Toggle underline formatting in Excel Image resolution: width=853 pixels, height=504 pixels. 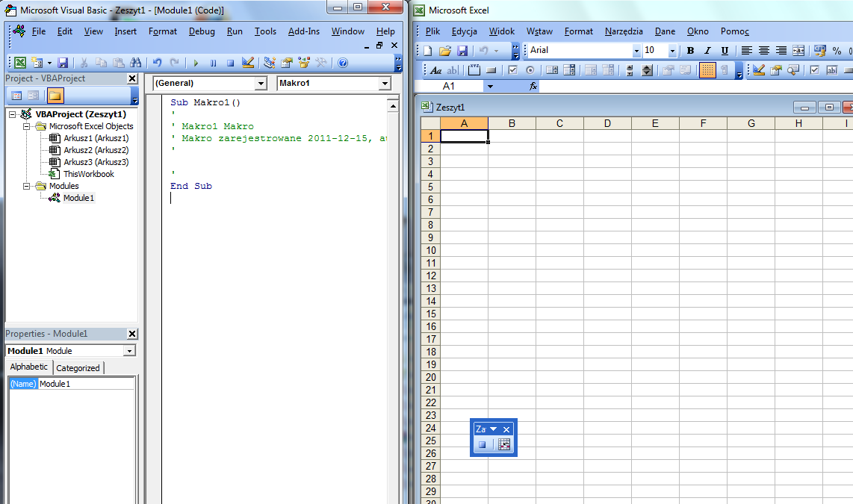point(725,51)
